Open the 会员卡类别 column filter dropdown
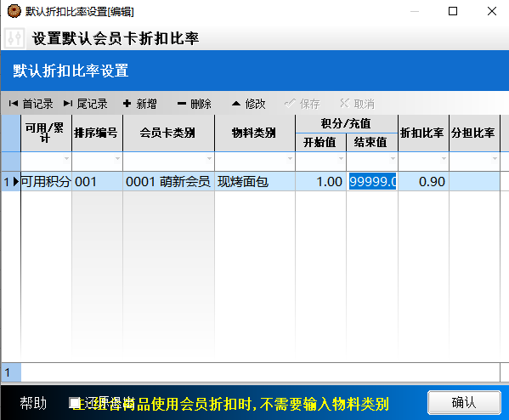 (x=209, y=158)
